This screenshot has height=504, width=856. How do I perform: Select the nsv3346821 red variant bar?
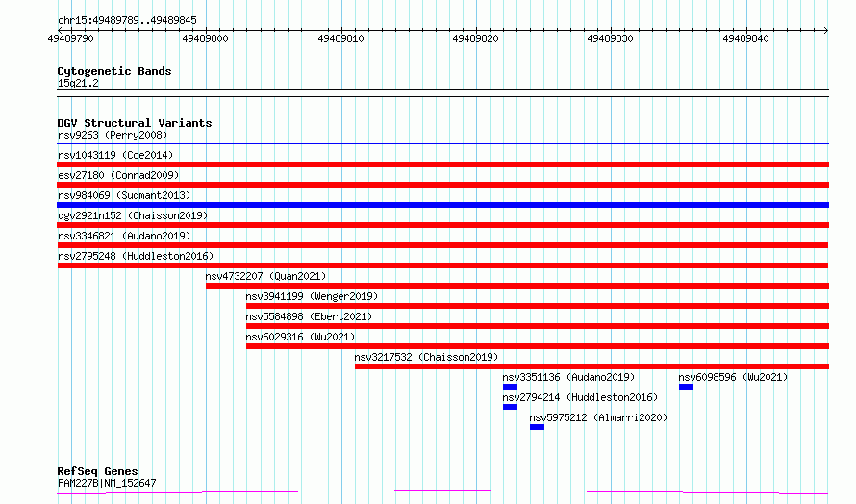(442, 245)
